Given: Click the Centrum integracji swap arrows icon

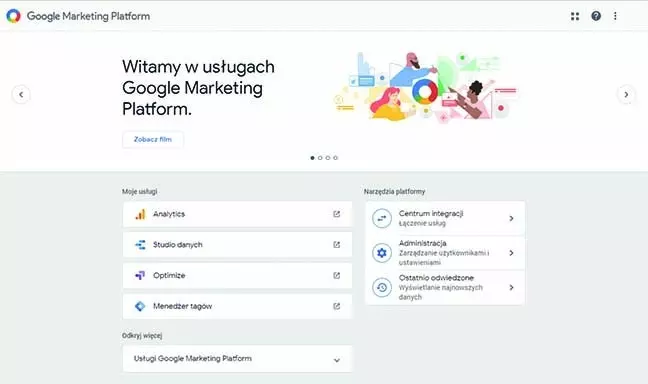Looking at the screenshot, I should click(x=382, y=218).
